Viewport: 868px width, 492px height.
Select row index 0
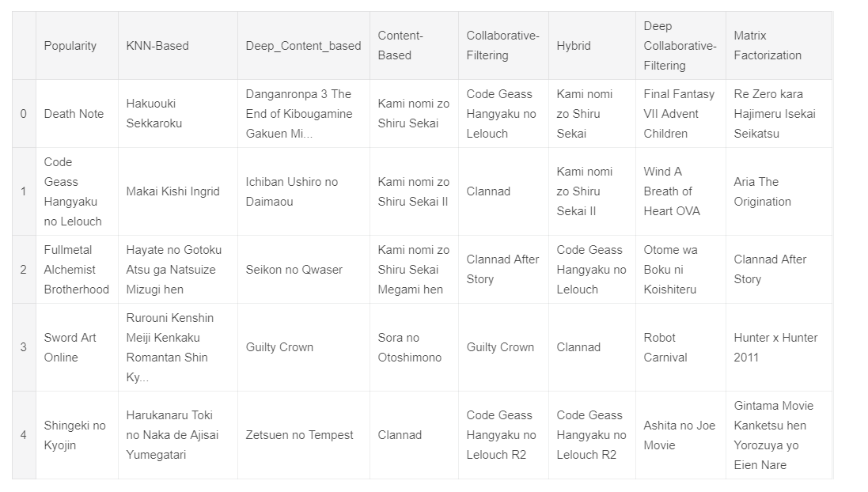pos(24,114)
